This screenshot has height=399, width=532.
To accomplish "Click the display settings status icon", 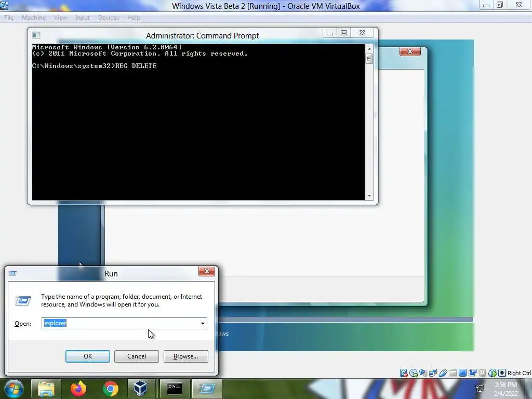I will coord(462,373).
